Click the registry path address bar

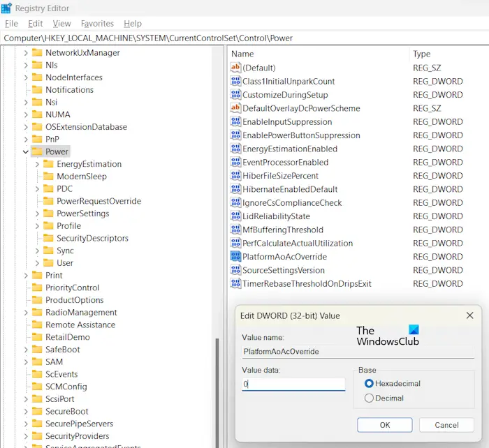[245, 38]
